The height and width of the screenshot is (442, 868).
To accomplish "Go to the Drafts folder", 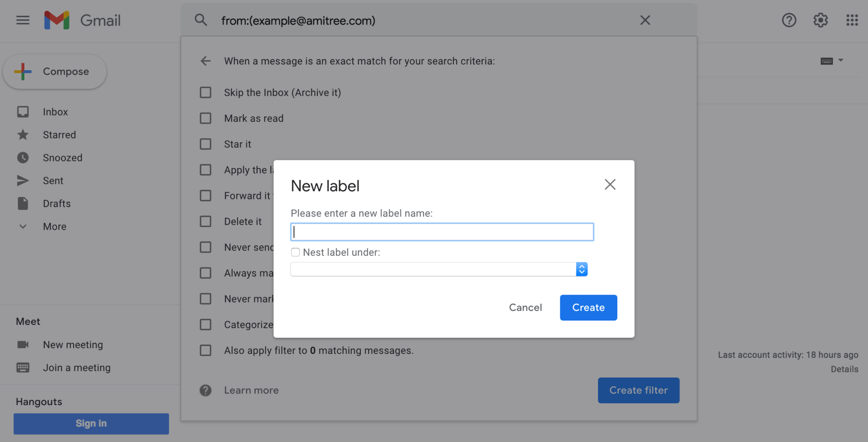I will [57, 203].
